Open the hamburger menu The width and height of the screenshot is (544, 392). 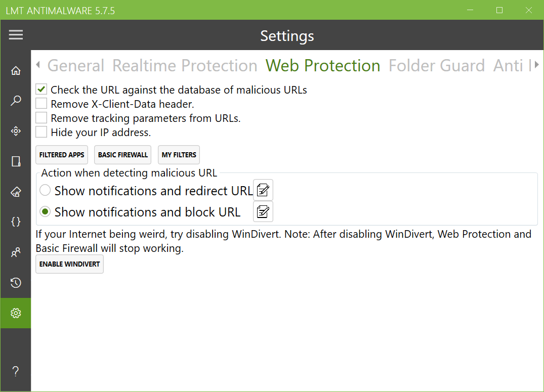coord(16,35)
